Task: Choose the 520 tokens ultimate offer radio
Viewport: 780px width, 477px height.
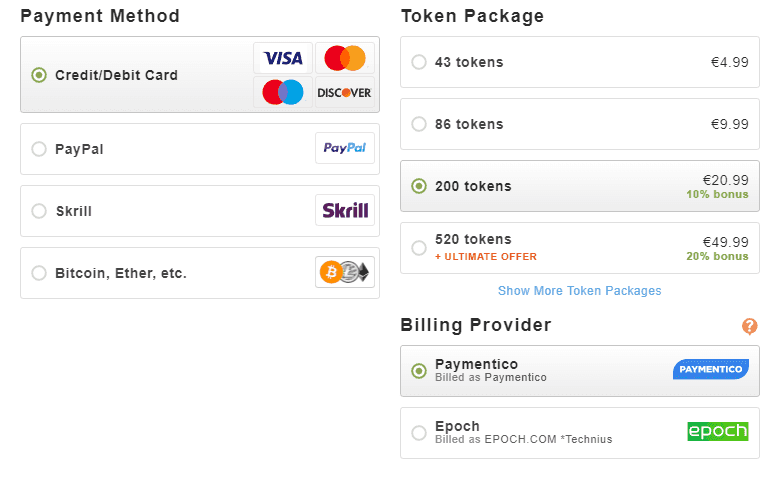Action: pos(419,248)
